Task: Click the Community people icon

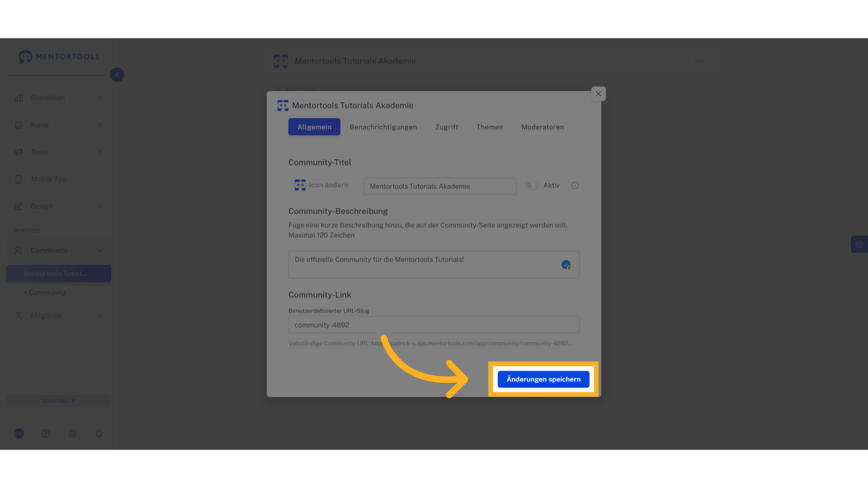Action: coord(19,250)
